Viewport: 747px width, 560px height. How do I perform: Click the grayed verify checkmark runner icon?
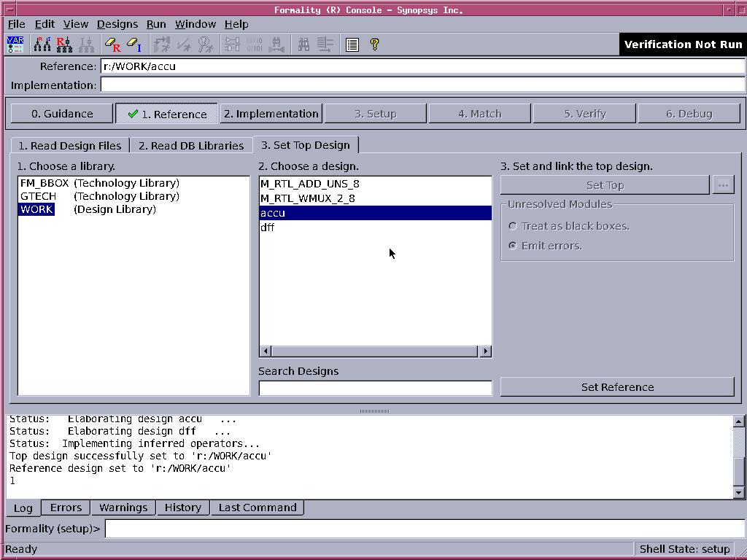click(x=184, y=44)
